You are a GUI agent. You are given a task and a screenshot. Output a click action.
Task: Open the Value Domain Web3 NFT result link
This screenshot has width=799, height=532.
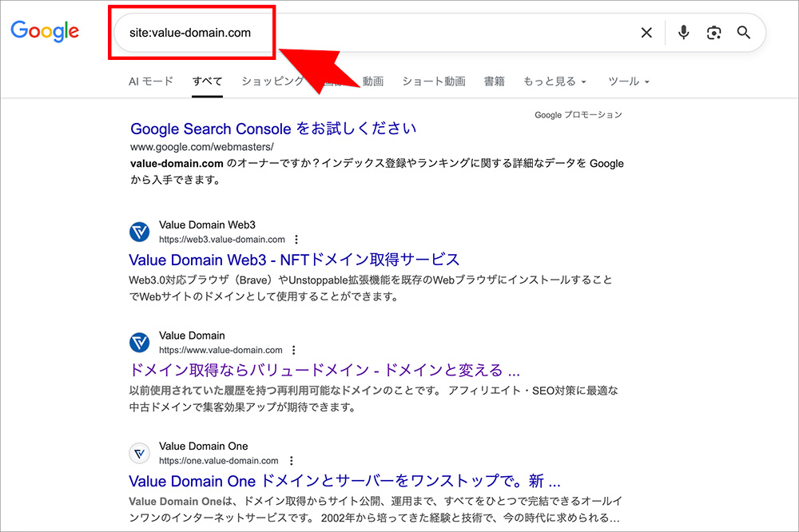pos(294,260)
